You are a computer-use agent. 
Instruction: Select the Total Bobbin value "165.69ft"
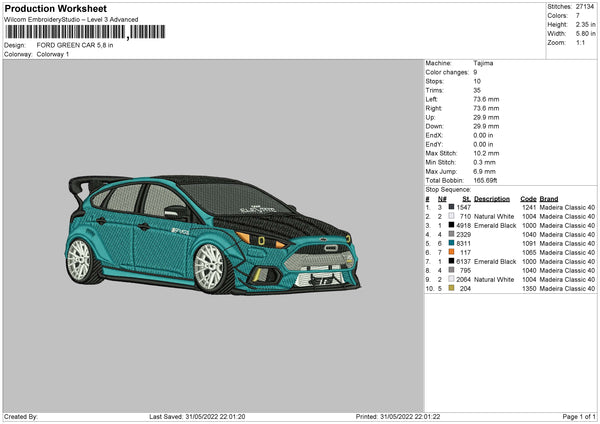[x=486, y=180]
